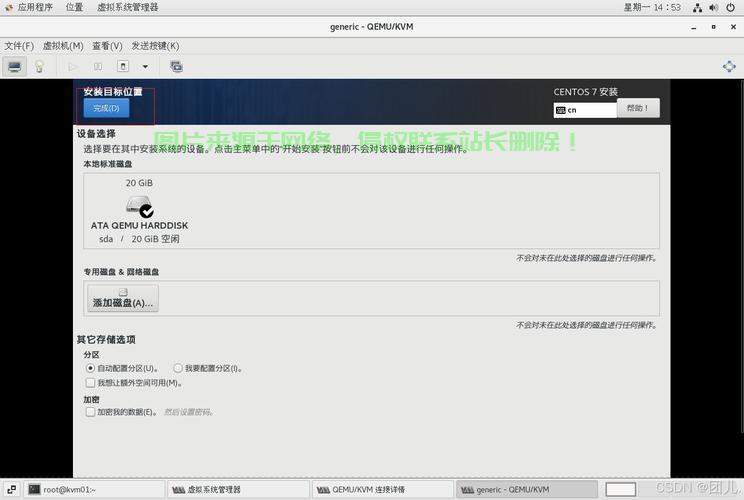Select 我要配置分区(I) radio button
The image size is (744, 500).
[178, 368]
